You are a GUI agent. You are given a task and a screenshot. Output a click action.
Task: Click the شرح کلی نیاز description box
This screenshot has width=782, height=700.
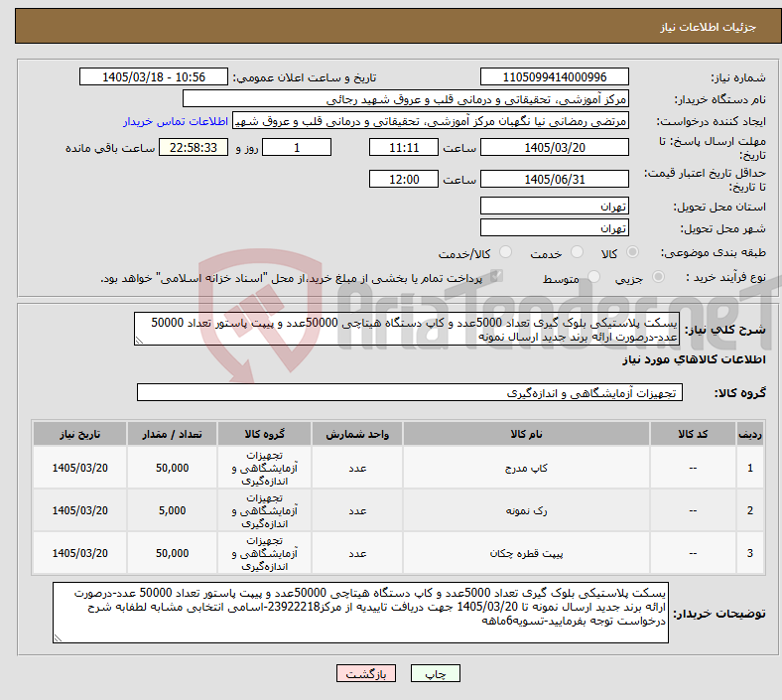click(x=407, y=329)
